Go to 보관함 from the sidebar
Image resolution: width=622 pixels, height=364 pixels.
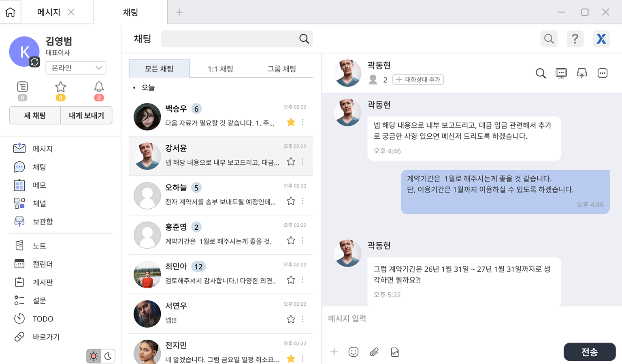(x=43, y=221)
